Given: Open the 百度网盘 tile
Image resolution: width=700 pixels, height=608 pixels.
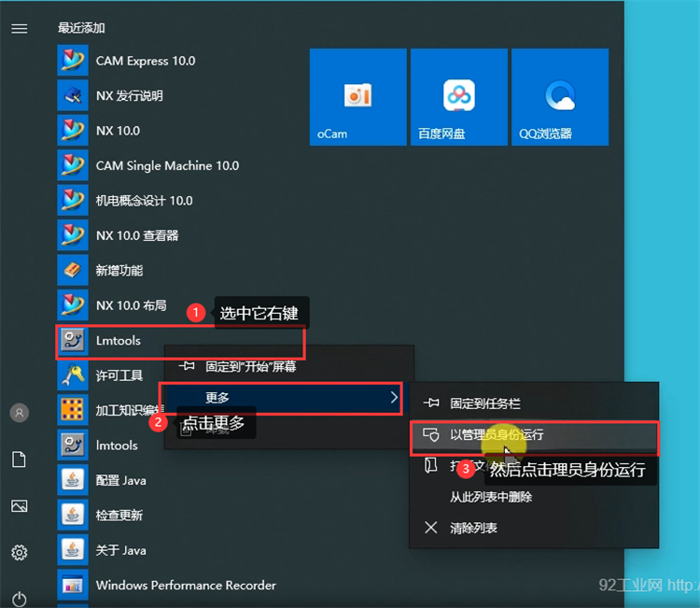Looking at the screenshot, I should (459, 97).
